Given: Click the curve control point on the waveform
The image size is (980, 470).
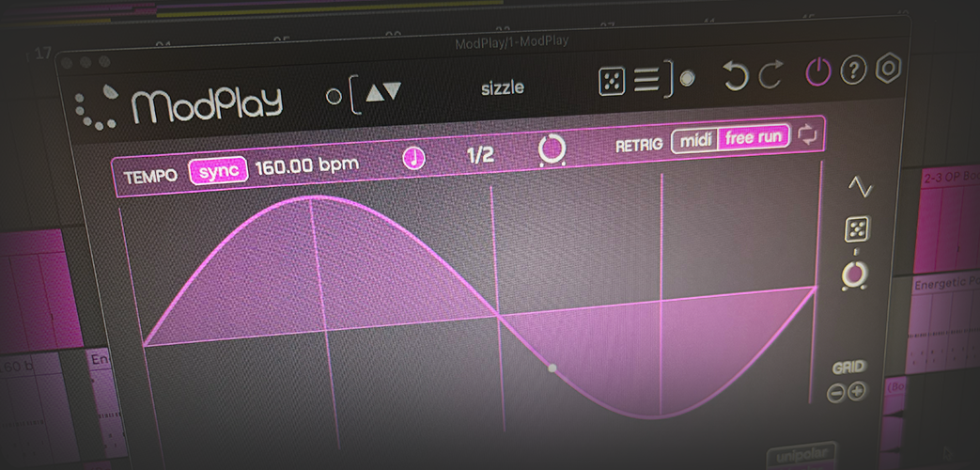Looking at the screenshot, I should 552,368.
